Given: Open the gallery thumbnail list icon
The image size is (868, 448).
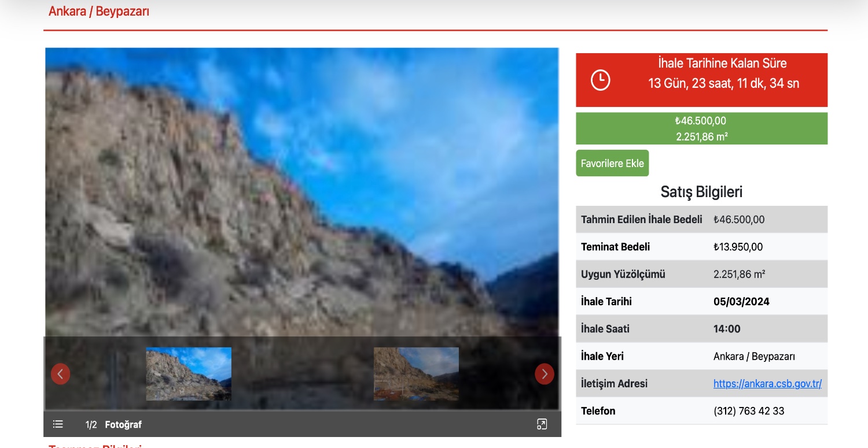Looking at the screenshot, I should point(58,424).
